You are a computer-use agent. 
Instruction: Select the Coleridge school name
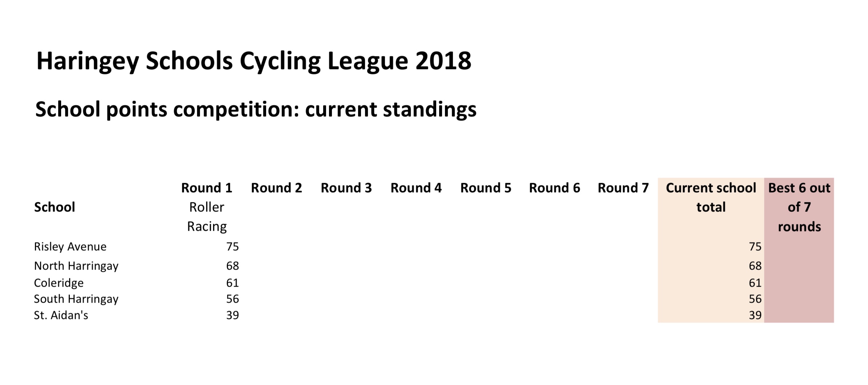[59, 283]
